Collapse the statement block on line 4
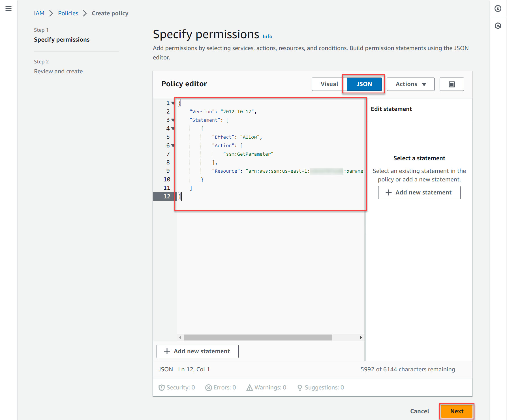Screen dimensions: 507x420 pos(173,128)
